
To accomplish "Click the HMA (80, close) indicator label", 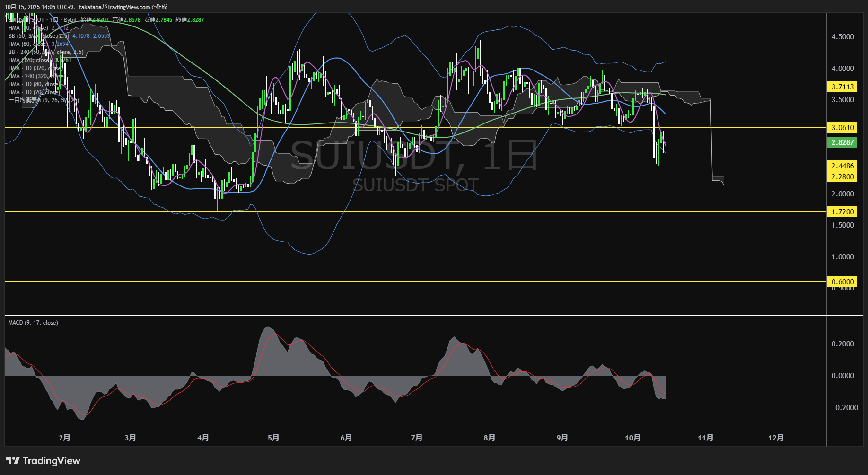I will click(x=29, y=44).
